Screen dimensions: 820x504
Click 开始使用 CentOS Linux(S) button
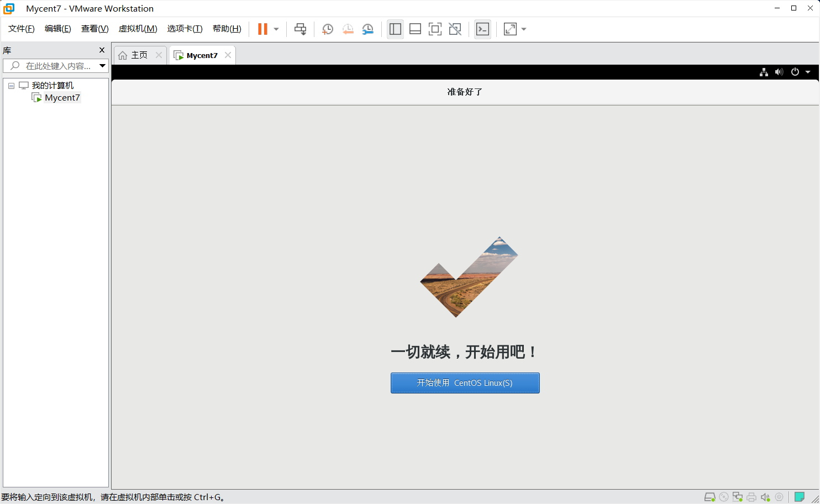(x=465, y=382)
